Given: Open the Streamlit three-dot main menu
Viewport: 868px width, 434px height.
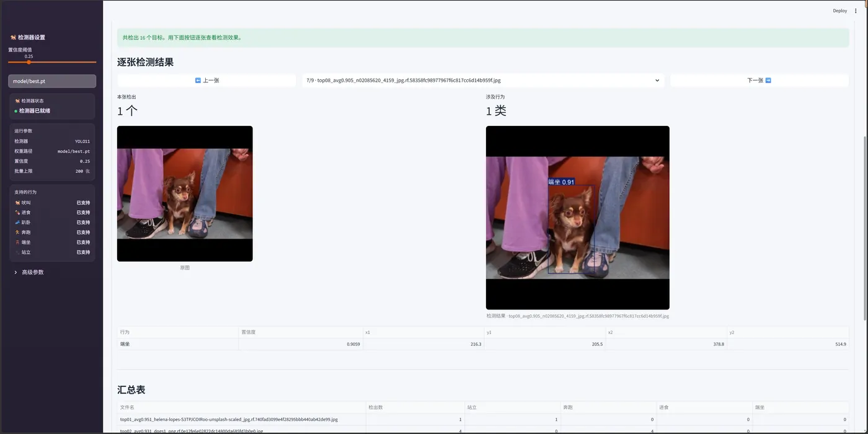Looking at the screenshot, I should pos(856,11).
